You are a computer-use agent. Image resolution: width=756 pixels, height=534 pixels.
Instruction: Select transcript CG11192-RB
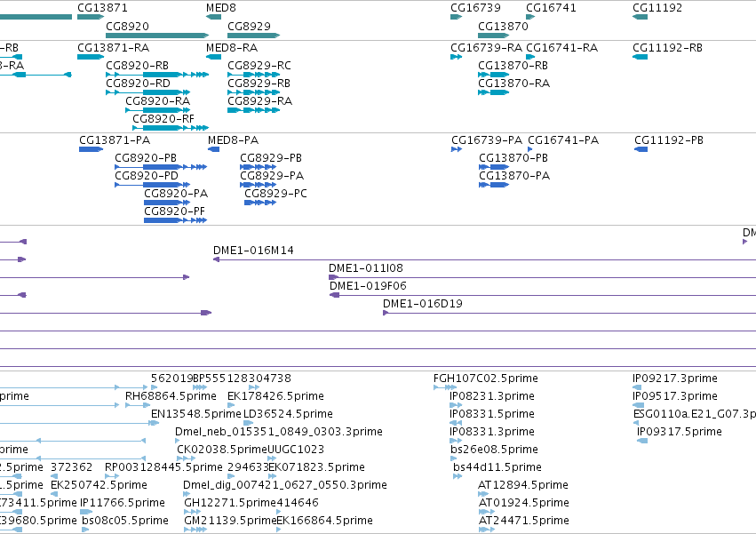point(667,48)
